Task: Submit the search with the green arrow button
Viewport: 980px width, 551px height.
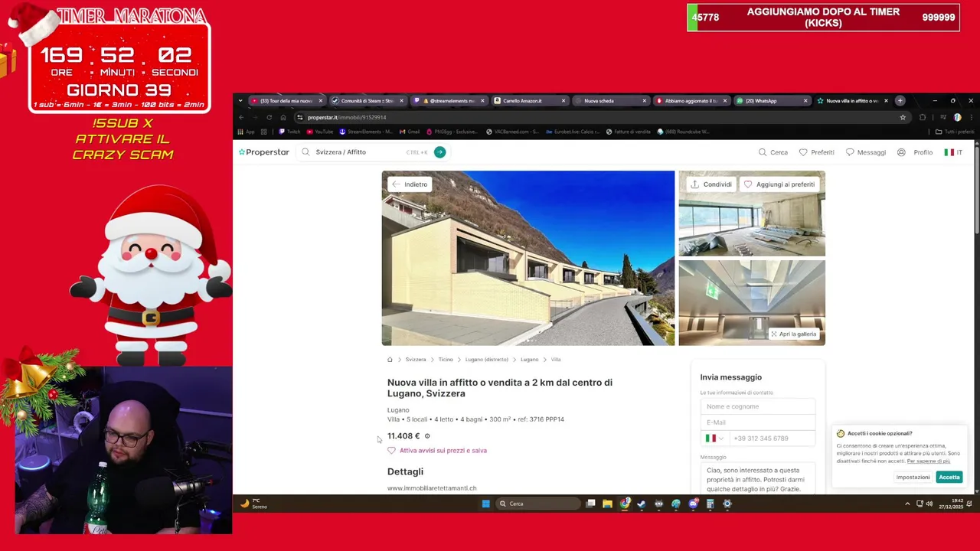Action: click(439, 152)
